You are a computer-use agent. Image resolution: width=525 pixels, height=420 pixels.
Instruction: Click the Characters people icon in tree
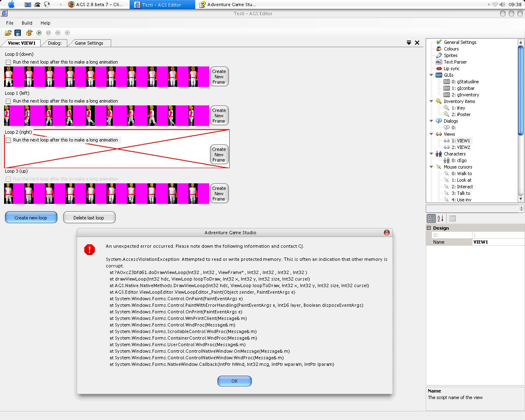(x=439, y=154)
